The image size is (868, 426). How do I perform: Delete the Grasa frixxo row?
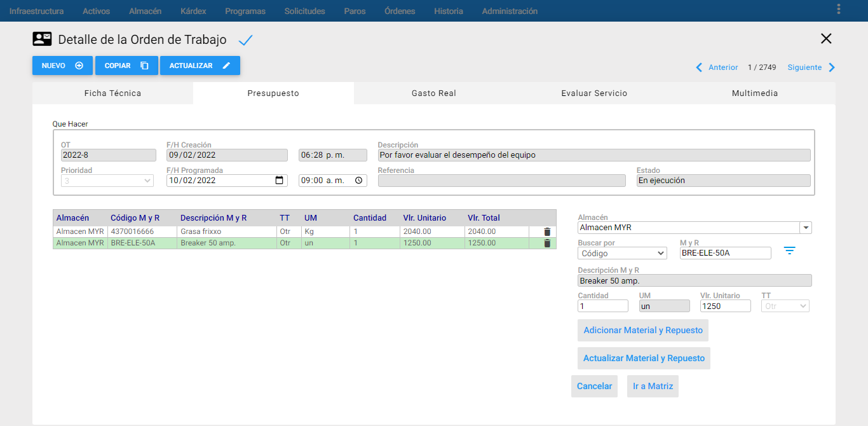point(547,232)
